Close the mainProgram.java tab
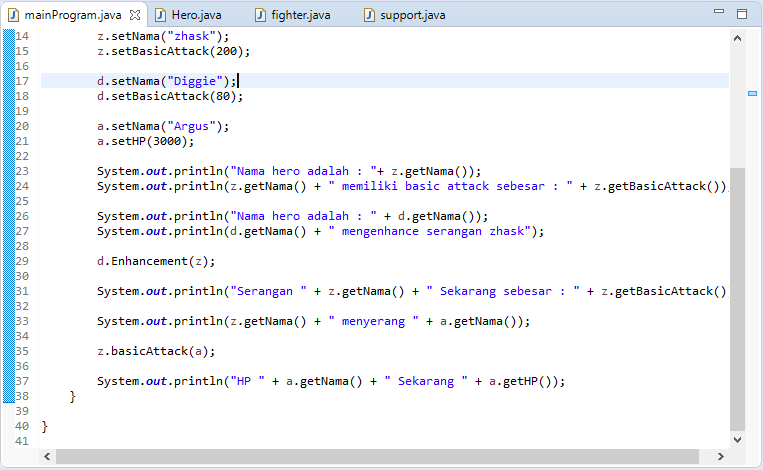The width and height of the screenshot is (763, 470). 135,15
